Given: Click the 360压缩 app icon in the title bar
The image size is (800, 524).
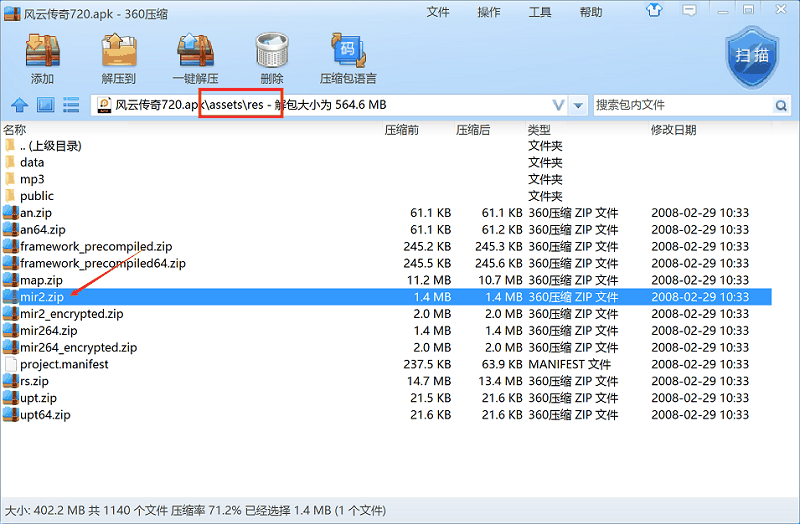Looking at the screenshot, I should tap(12, 13).
